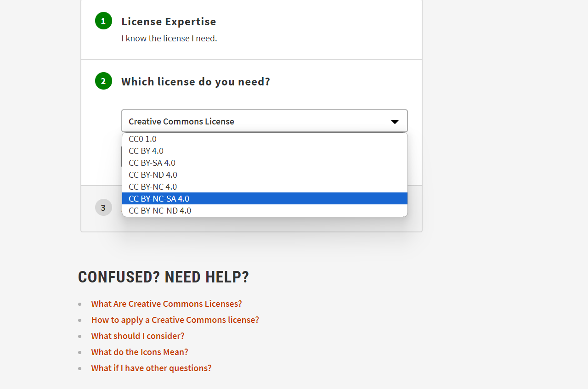Click "Which license do you need?" heading
The height and width of the screenshot is (389, 588).
coord(196,82)
